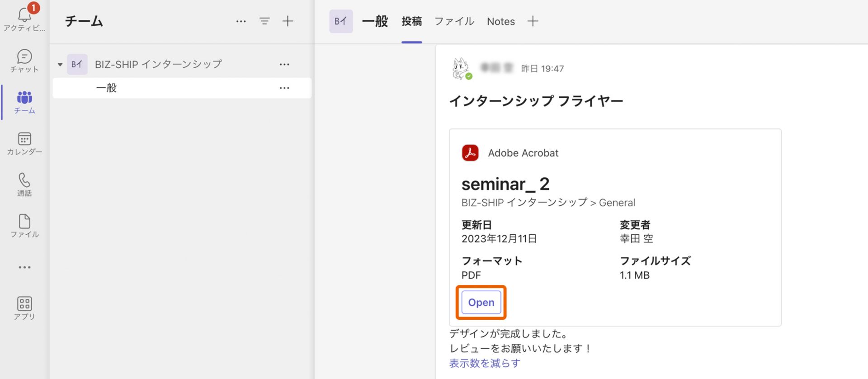Open the Calendar in left sidebar

[x=24, y=143]
